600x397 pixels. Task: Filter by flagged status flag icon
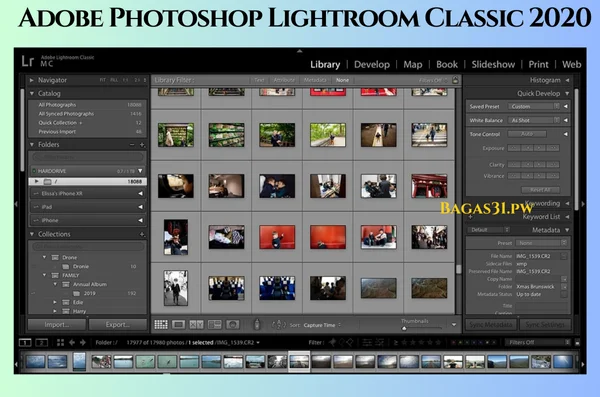pyautogui.click(x=332, y=342)
